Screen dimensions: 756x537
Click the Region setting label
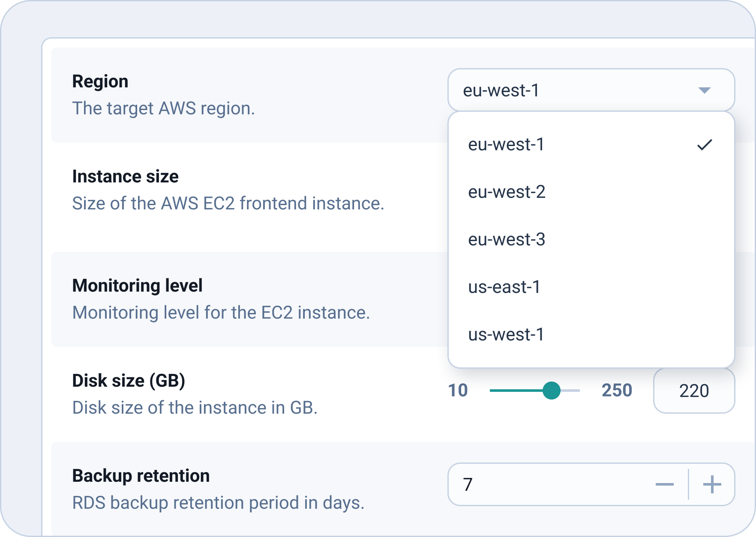point(100,81)
